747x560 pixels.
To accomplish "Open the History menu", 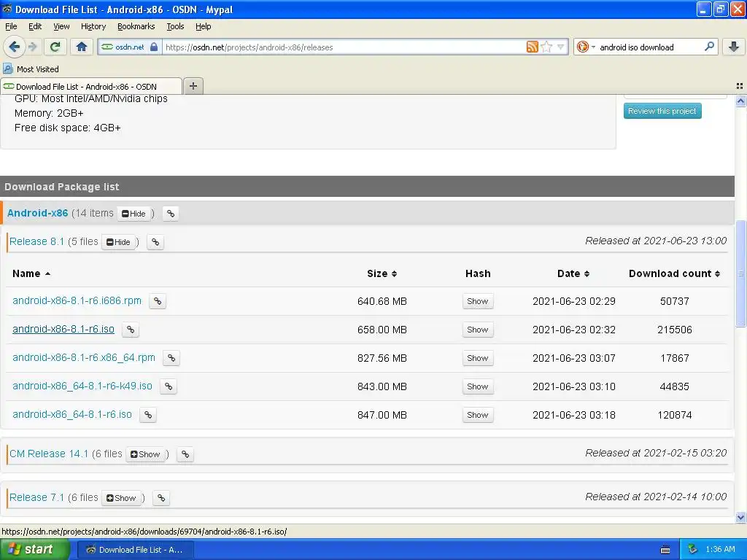I will click(93, 27).
